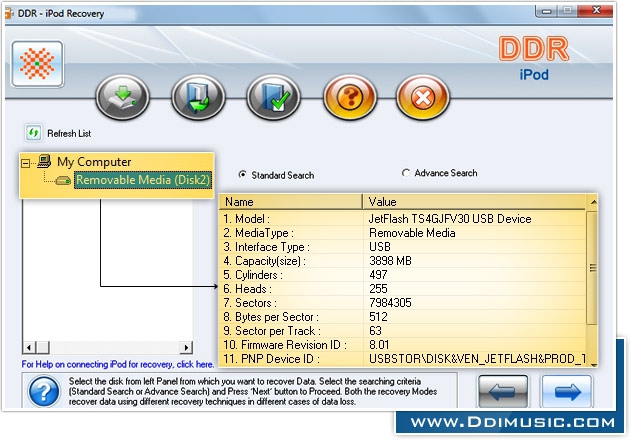The height and width of the screenshot is (440, 631).
Task: Click the '3898 MB' value
Action: point(390,261)
